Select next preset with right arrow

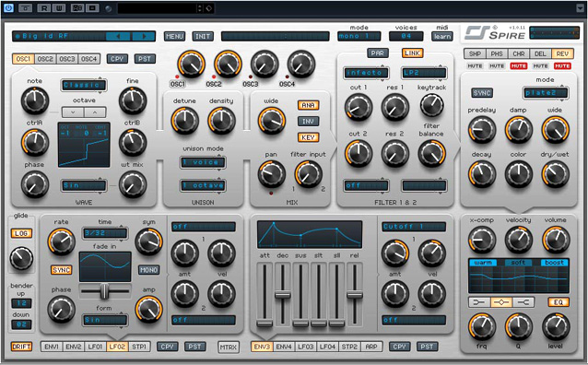coord(143,36)
